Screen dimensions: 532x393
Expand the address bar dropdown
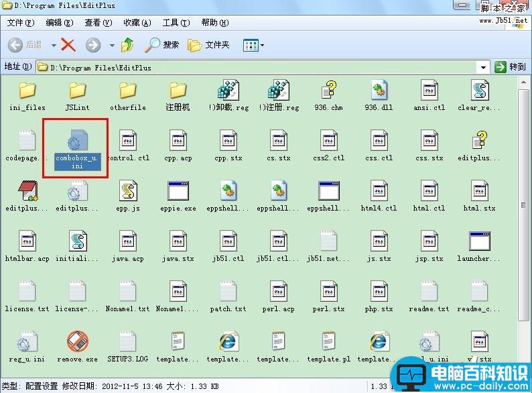(483, 67)
